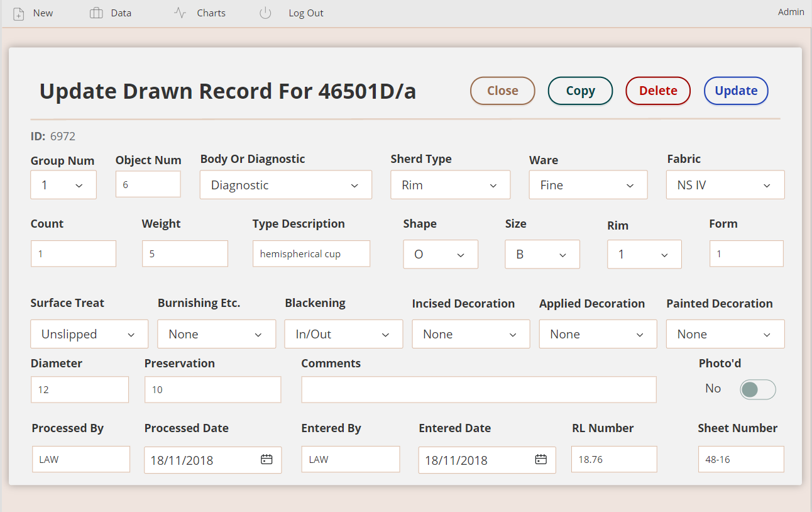Focus the Processed By field
The width and height of the screenshot is (812, 512).
[x=81, y=459]
